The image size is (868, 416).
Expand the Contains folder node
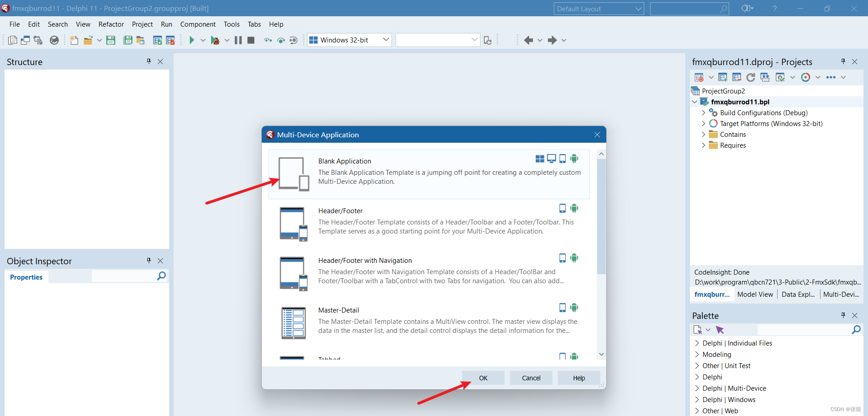pos(703,134)
